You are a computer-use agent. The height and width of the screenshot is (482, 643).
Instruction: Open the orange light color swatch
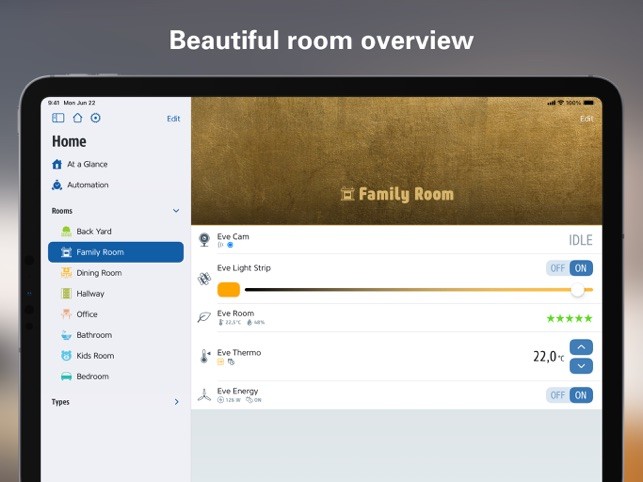pos(228,290)
